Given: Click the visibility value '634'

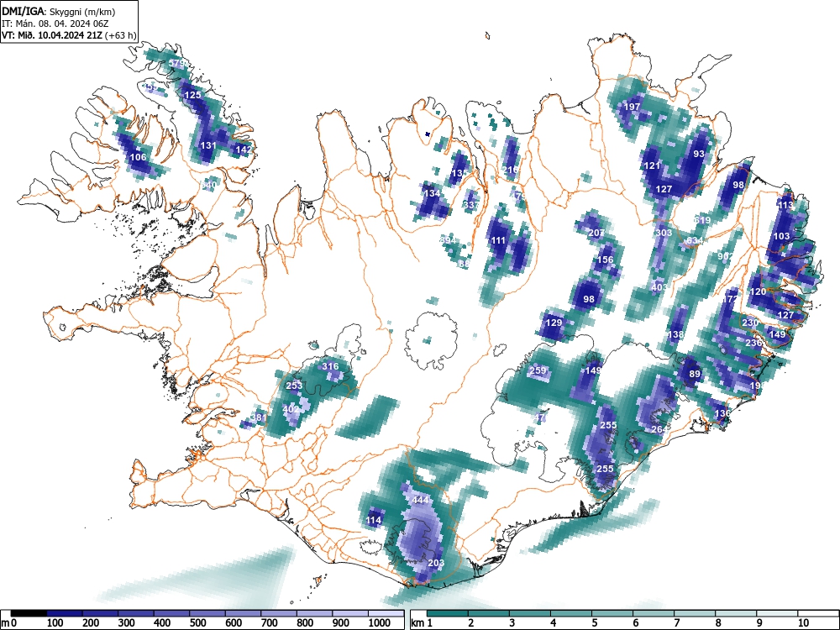Looking at the screenshot, I should click(x=695, y=240).
